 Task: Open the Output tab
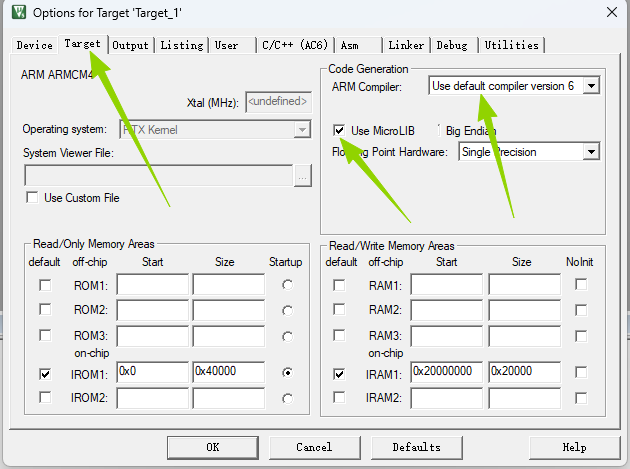[130, 45]
